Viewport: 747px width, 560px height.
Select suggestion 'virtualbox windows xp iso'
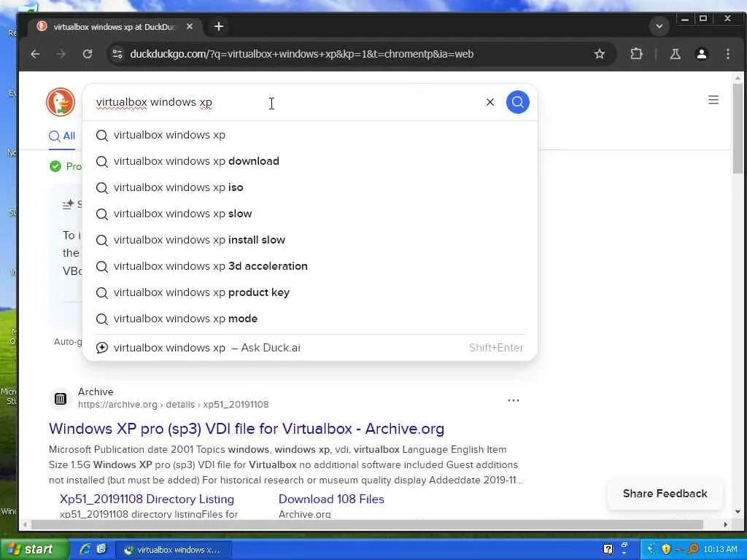pyautogui.click(x=309, y=187)
